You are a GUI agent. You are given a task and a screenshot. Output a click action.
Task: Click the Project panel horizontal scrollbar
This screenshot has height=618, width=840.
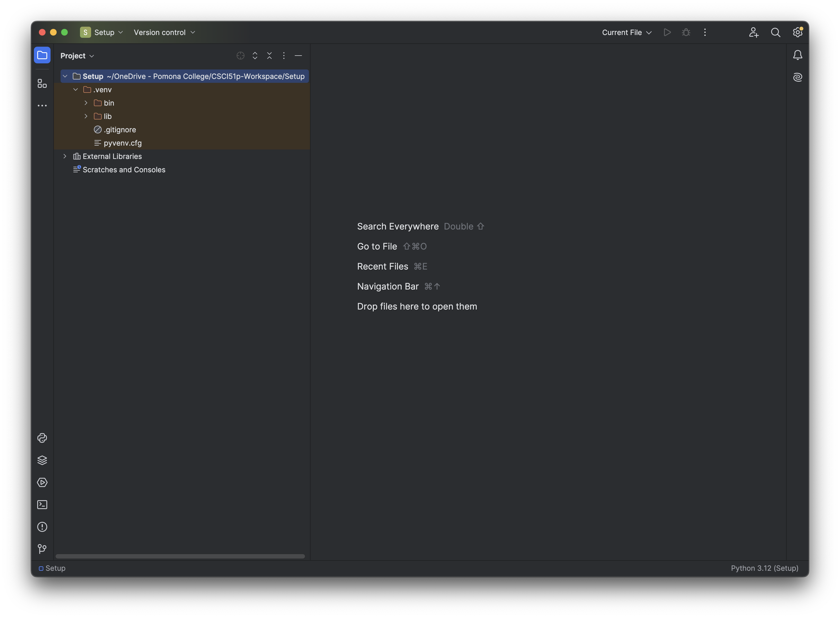click(180, 556)
